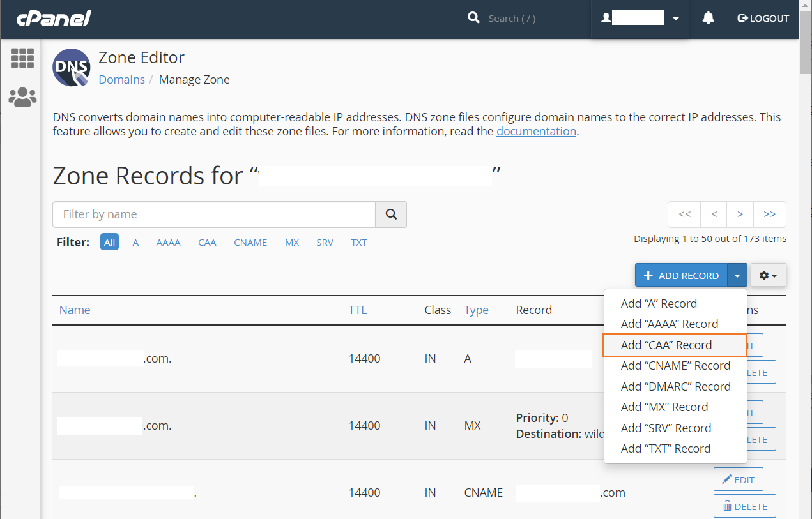
Task: Expand the user account dropdown at top
Action: pos(675,18)
